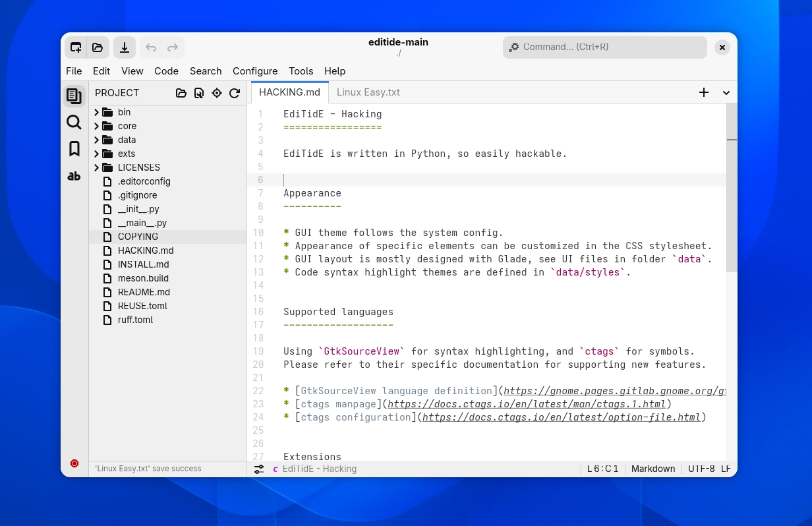Select __init__.py in project tree
Screen dimensions: 812x526
[138, 209]
